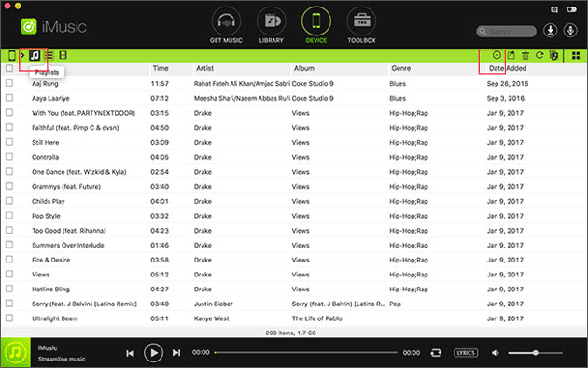Click the next track button
The height and width of the screenshot is (368, 588).
point(176,353)
